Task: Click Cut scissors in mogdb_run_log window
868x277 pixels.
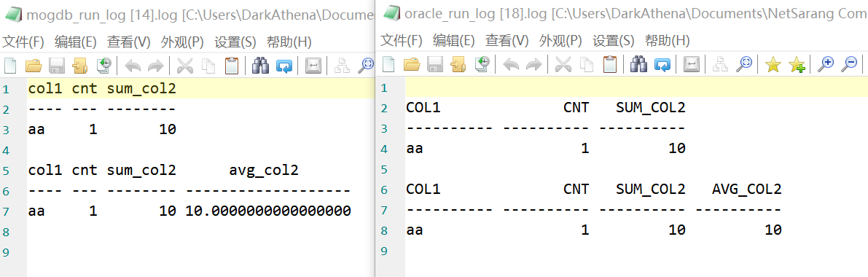Action: pyautogui.click(x=184, y=66)
